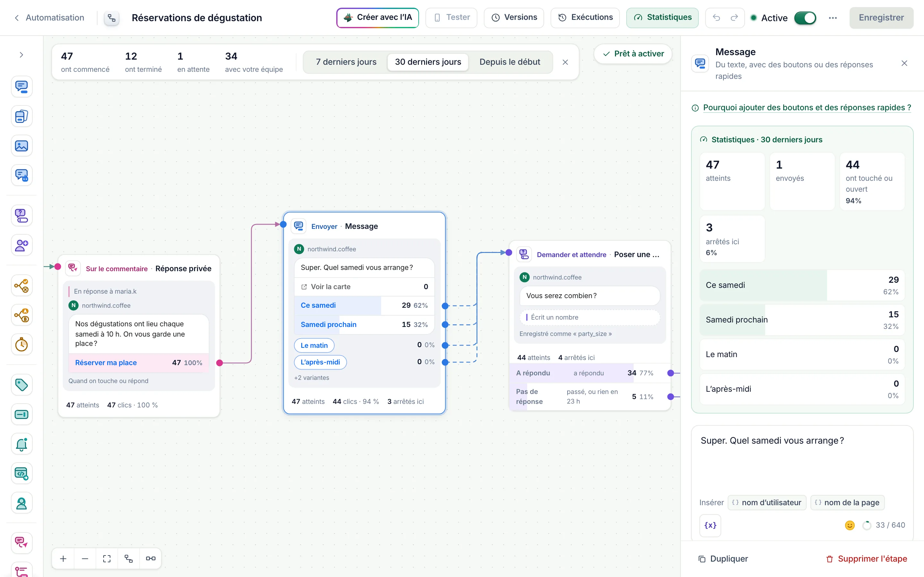924x577 pixels.
Task: Click the Ce samedi statistics bar
Action: [802, 285]
